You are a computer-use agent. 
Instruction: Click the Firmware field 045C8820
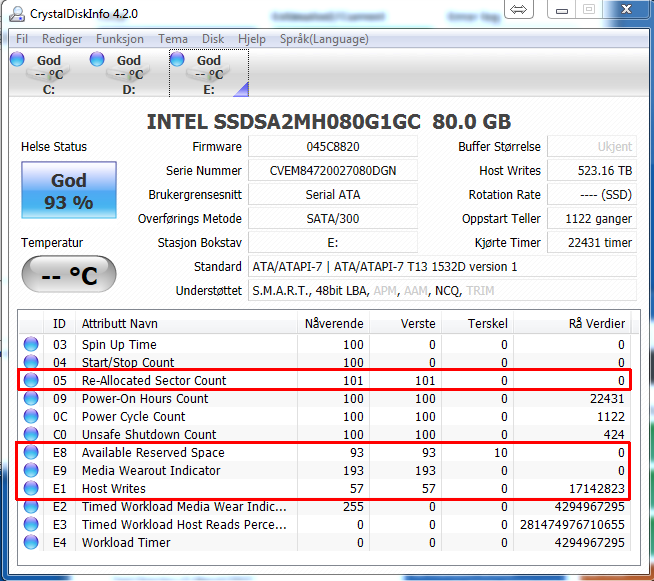point(333,147)
